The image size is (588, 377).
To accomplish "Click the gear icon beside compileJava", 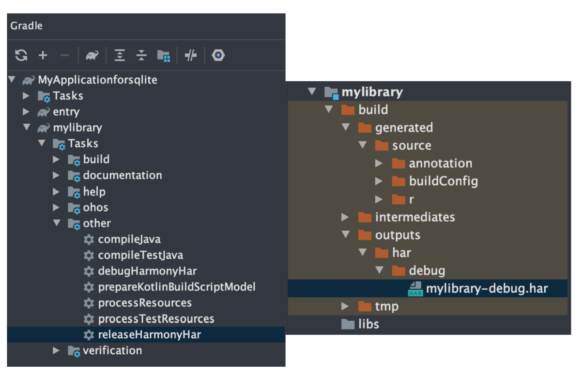I will pos(88,240).
